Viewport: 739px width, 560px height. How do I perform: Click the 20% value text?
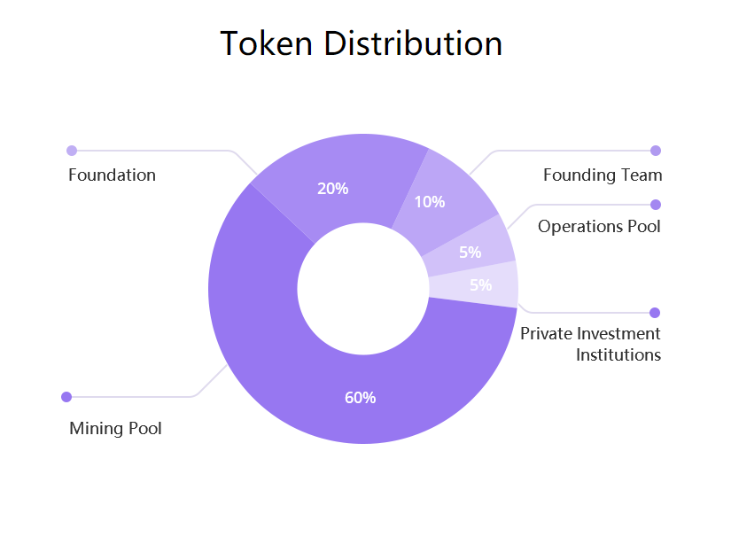pyautogui.click(x=333, y=189)
